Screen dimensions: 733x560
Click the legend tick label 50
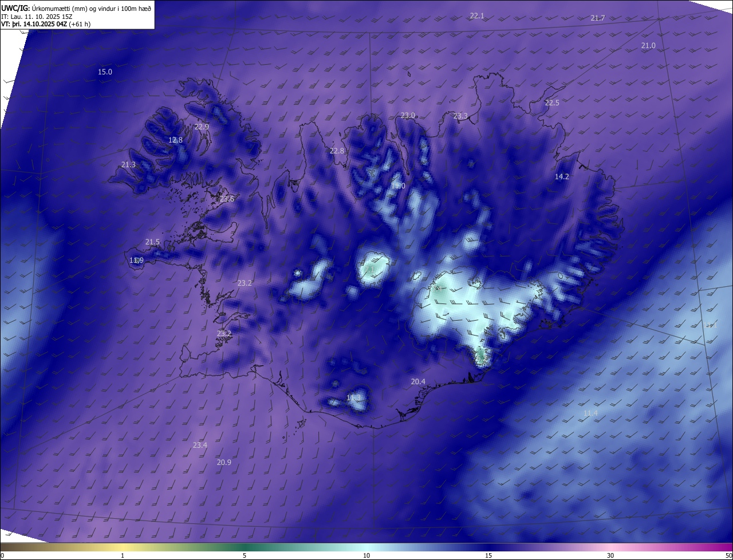tap(728, 555)
